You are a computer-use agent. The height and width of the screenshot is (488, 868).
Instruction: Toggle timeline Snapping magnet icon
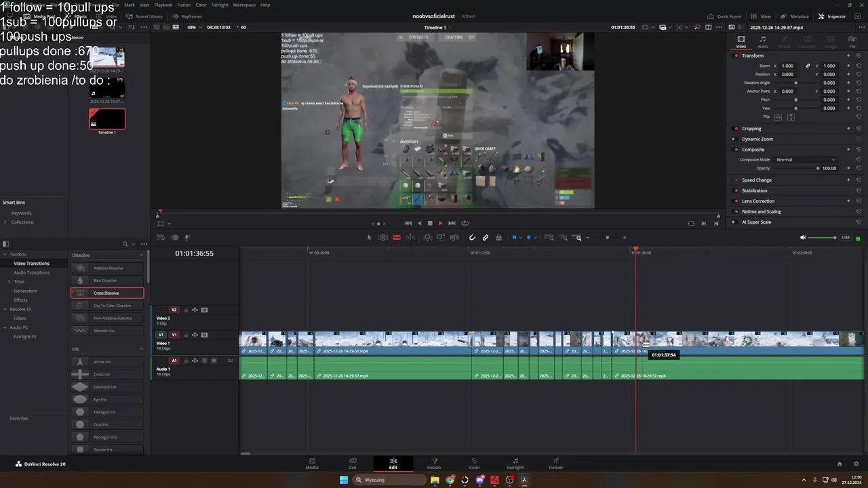point(472,237)
